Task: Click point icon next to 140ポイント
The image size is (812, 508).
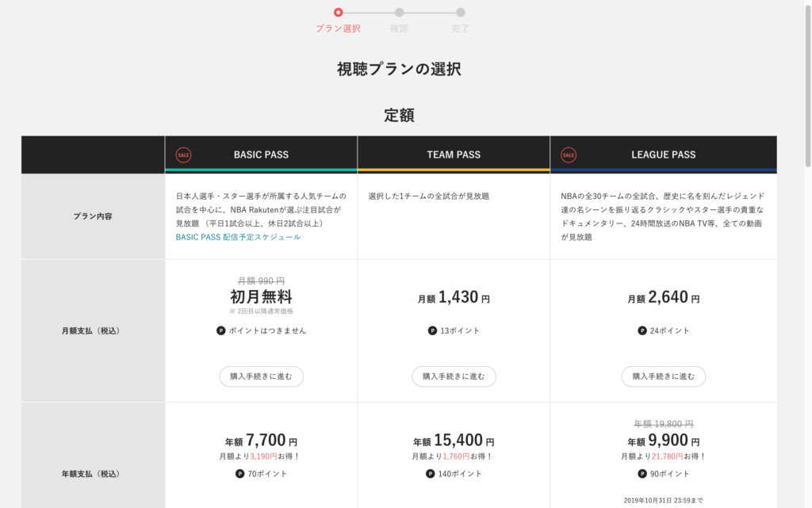Action: tap(431, 473)
